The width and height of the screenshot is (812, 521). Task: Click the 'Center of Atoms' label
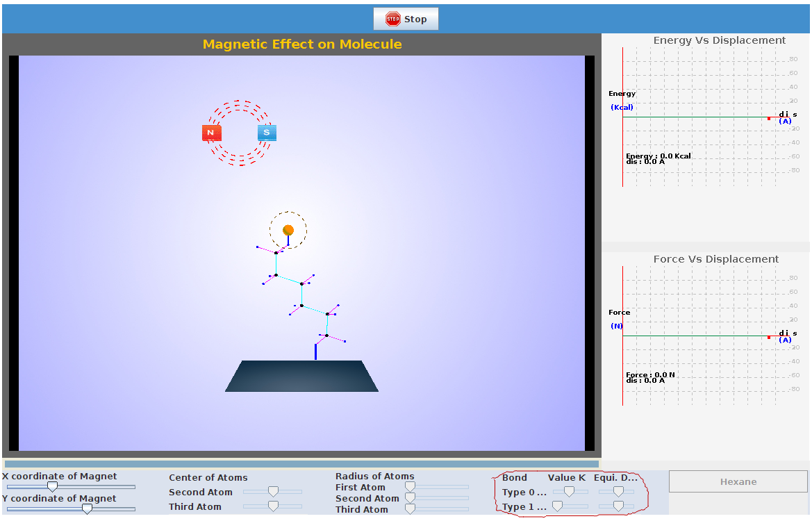(208, 477)
